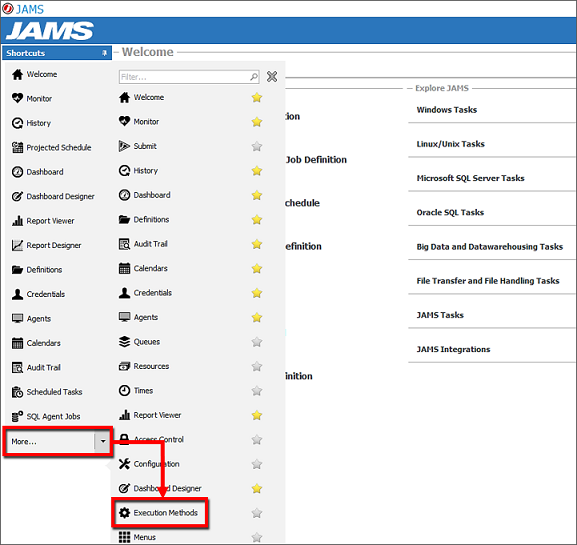Select Definitions folder icon in More menu
577x545 pixels.
124,219
